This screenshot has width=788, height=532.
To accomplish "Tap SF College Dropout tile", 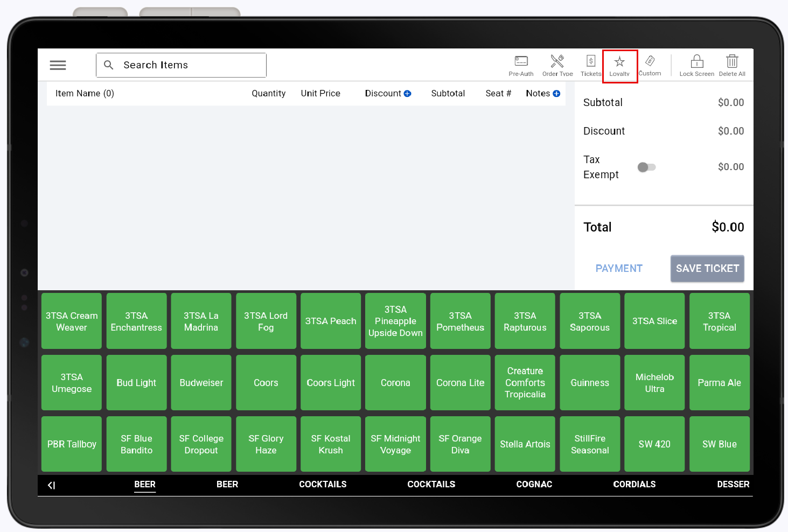I will 201,444.
